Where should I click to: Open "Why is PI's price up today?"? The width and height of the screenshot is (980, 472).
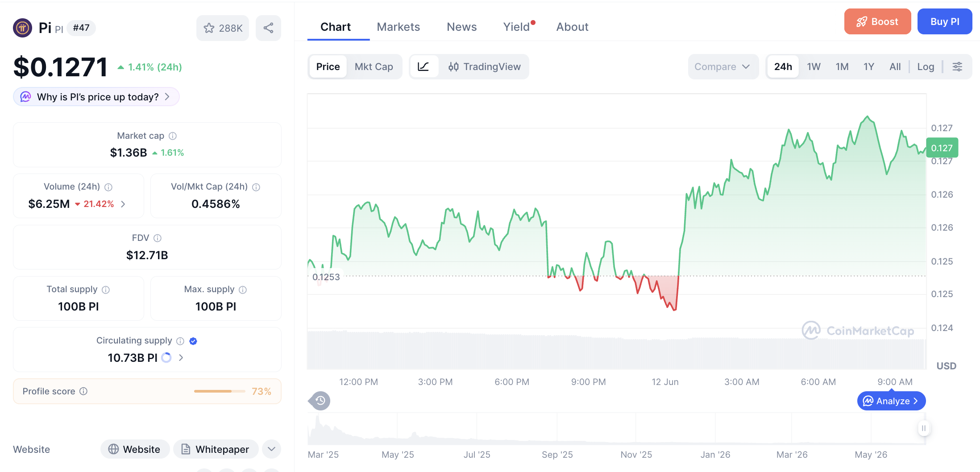[x=96, y=97]
